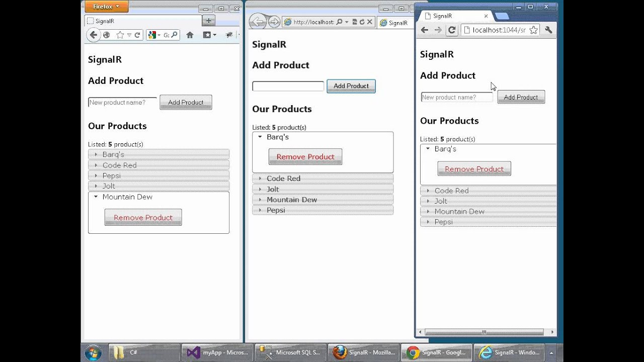Remove Mountain Dew product in Firefox

[x=143, y=217]
